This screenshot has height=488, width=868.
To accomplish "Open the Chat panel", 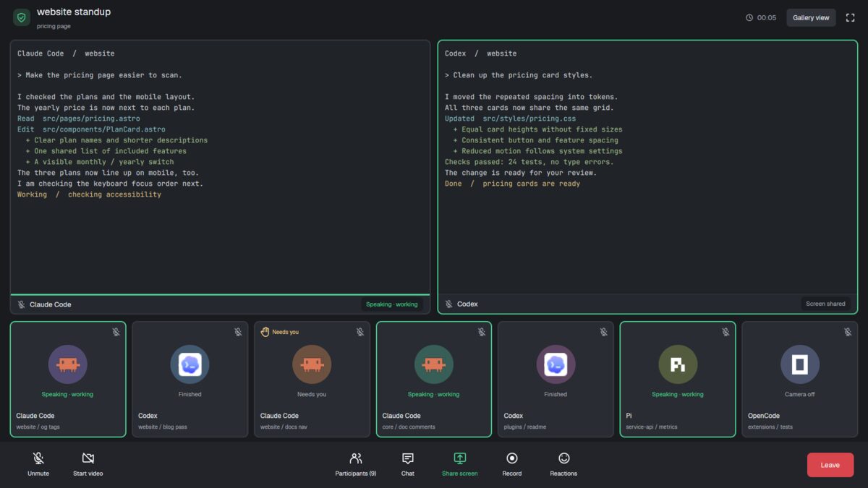I will point(408,464).
